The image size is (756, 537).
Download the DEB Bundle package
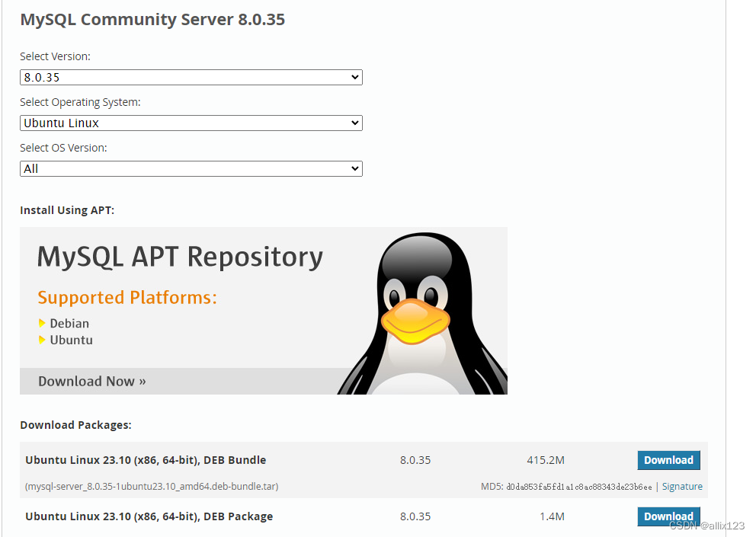pyautogui.click(x=668, y=460)
